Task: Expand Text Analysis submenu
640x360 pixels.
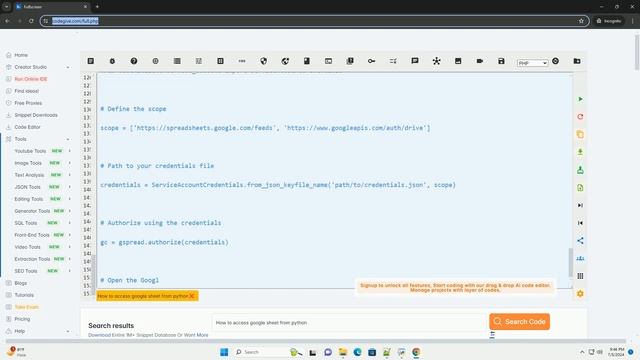Action: tap(69, 175)
